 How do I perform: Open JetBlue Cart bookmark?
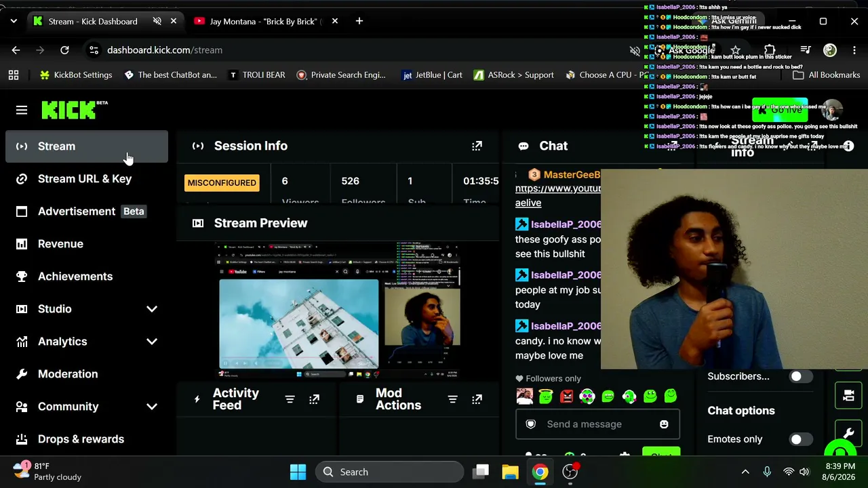tap(432, 75)
